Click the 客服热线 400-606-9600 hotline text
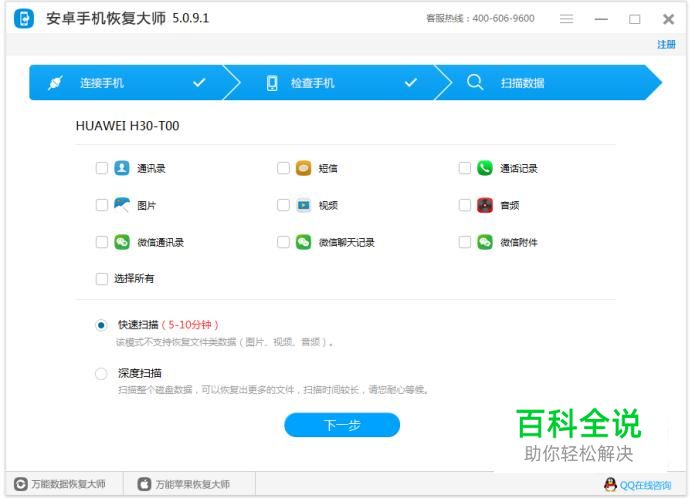 (x=480, y=19)
